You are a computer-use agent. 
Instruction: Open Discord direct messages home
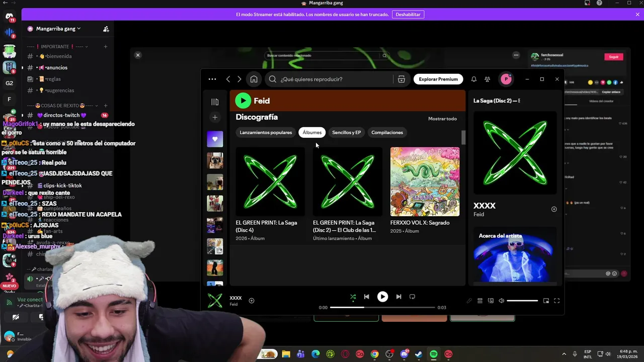tap(9, 18)
